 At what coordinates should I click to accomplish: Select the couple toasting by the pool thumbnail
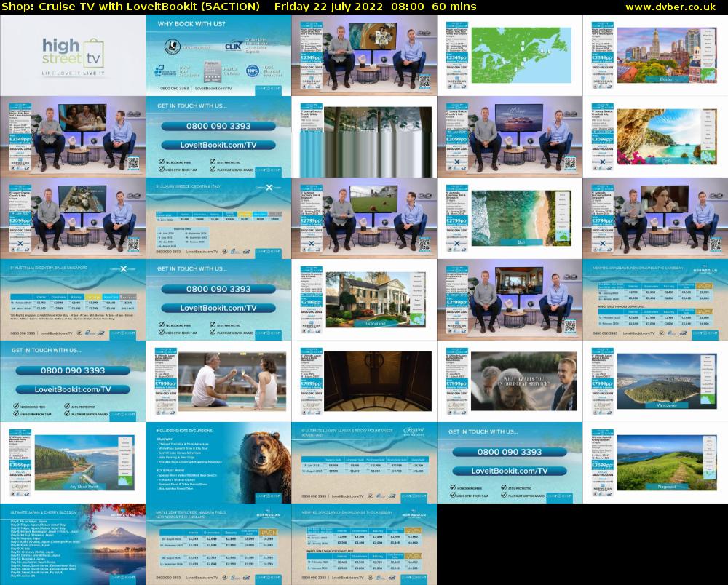[218, 381]
